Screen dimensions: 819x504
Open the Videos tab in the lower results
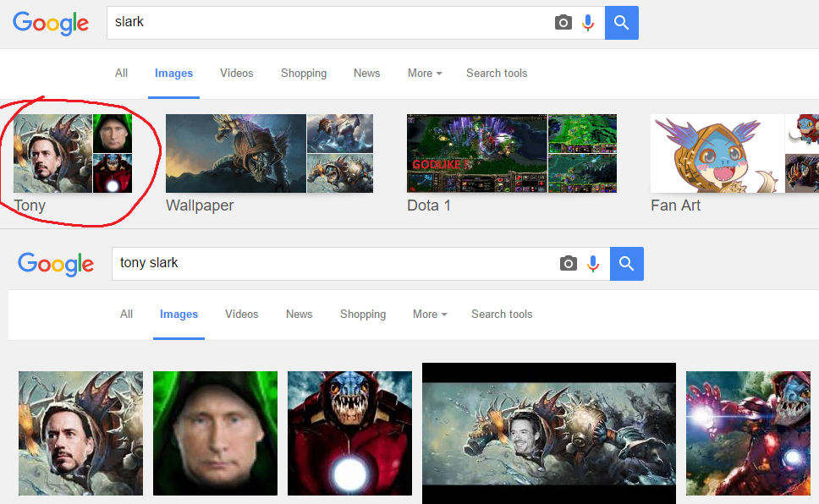click(x=242, y=314)
